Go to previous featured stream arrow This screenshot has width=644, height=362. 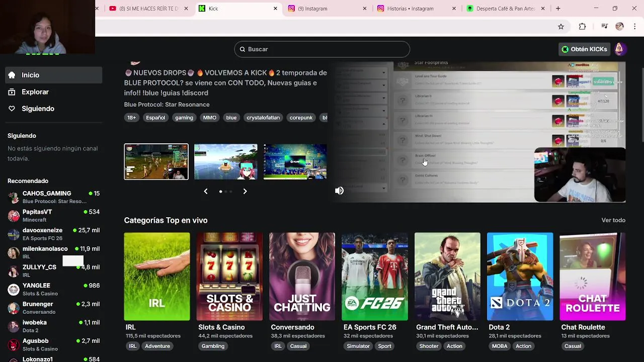(206, 192)
